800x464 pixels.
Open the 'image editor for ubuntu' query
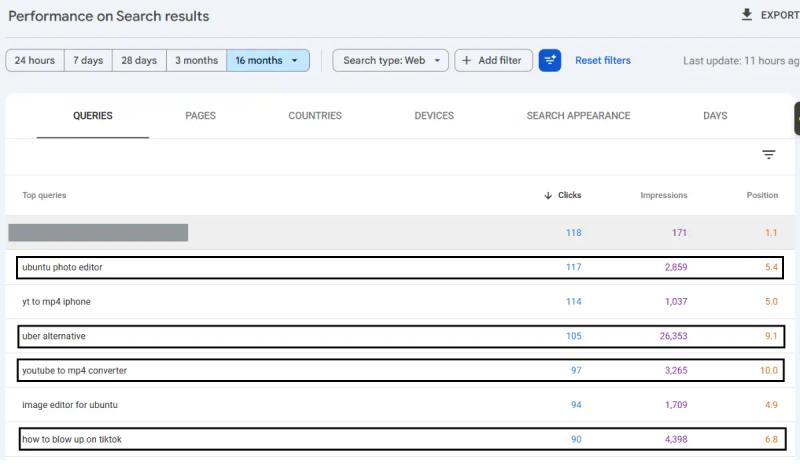click(70, 405)
